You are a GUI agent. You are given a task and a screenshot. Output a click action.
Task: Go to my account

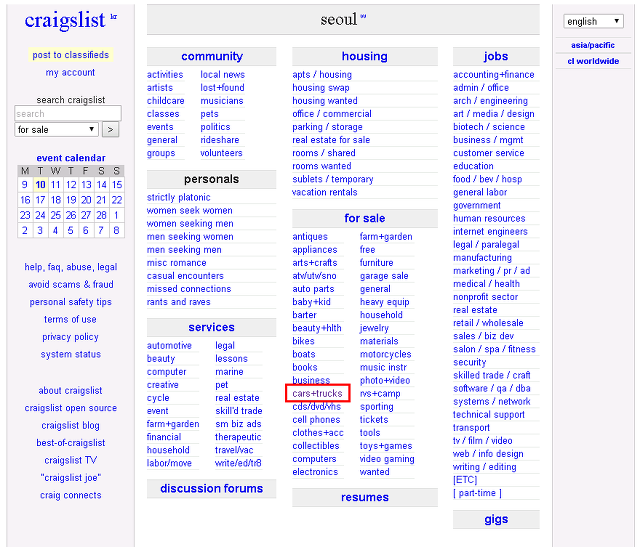click(x=70, y=72)
